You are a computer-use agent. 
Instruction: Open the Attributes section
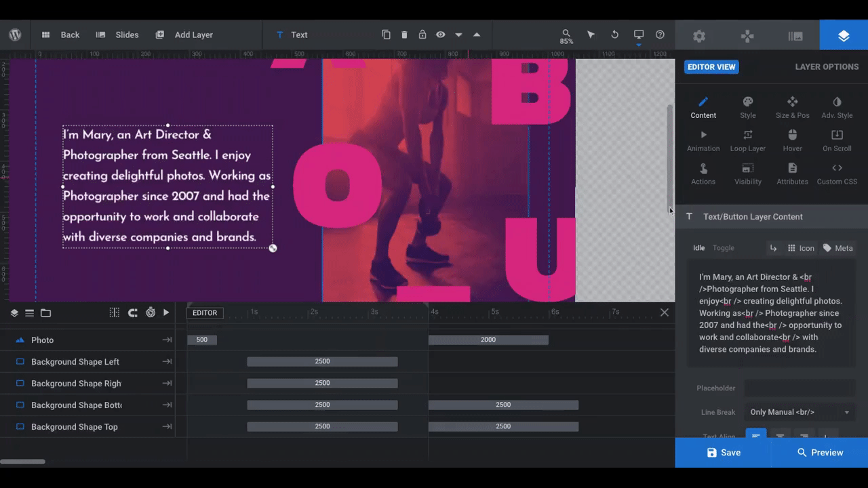793,174
